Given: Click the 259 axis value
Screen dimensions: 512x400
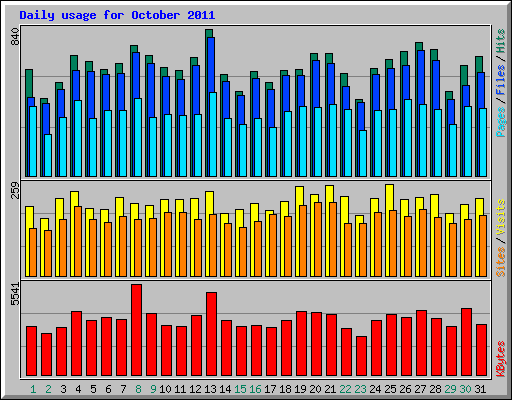Looking at the screenshot, I should tap(15, 190).
